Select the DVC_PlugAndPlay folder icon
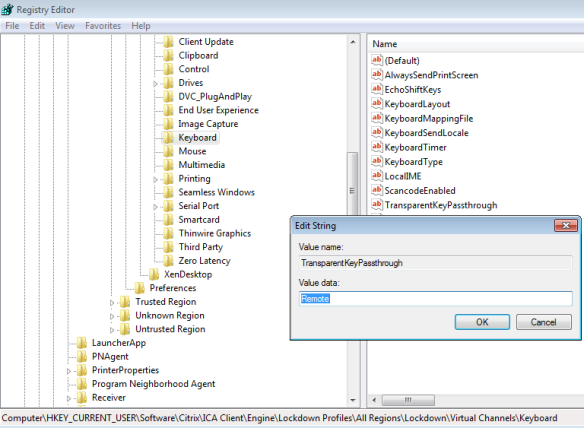The image size is (584, 428). [x=168, y=96]
